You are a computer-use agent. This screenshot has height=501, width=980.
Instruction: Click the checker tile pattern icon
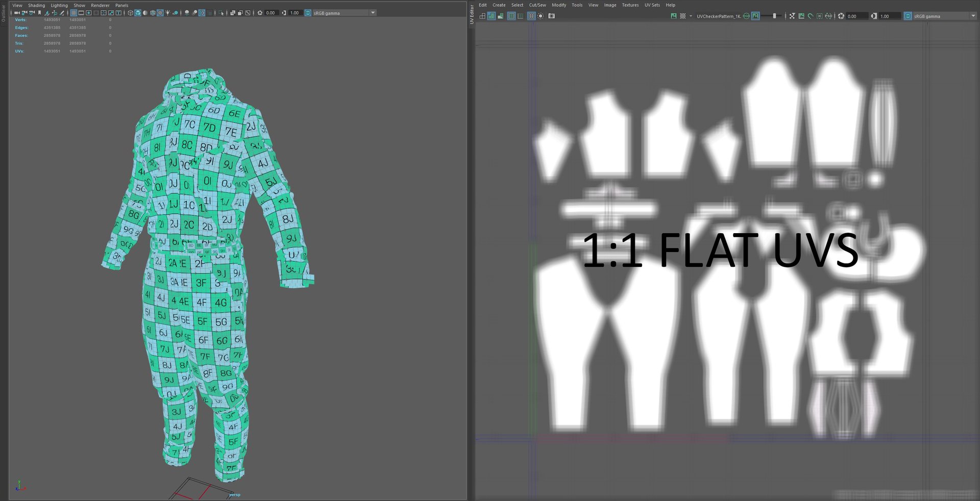tap(682, 16)
